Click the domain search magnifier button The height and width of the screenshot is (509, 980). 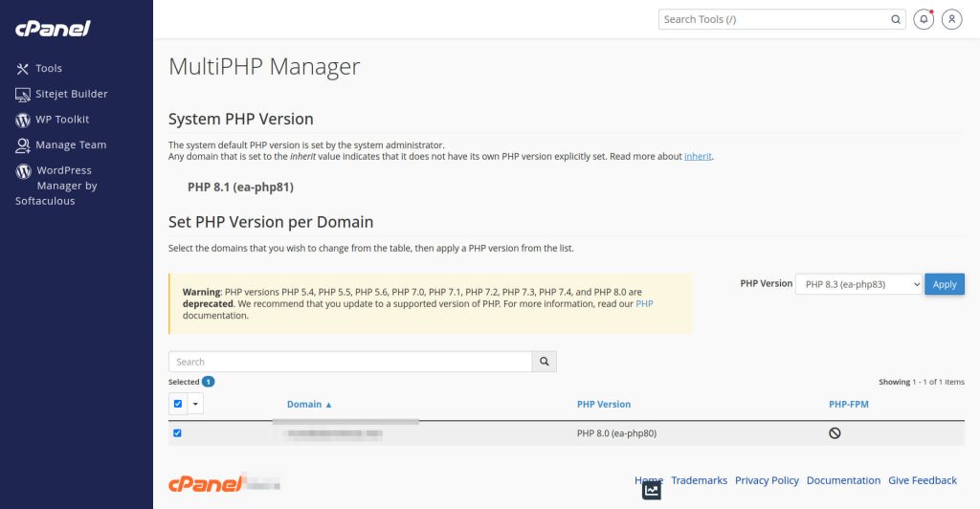544,362
